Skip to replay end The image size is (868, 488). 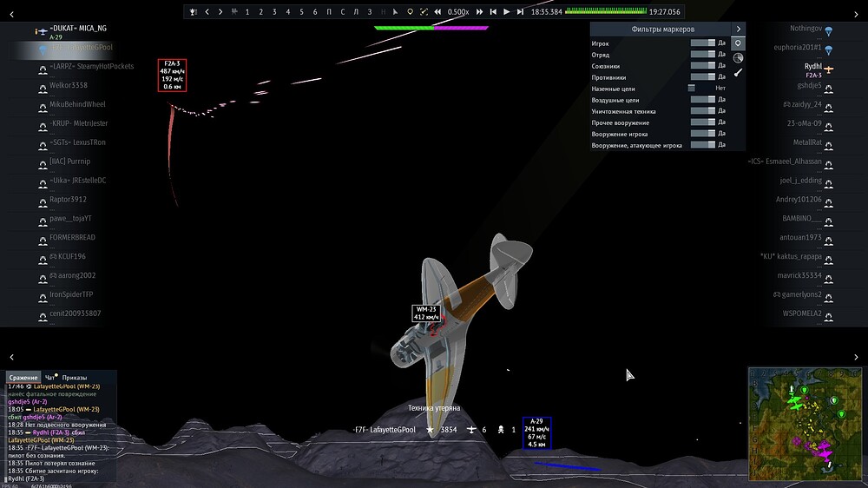[x=520, y=11]
